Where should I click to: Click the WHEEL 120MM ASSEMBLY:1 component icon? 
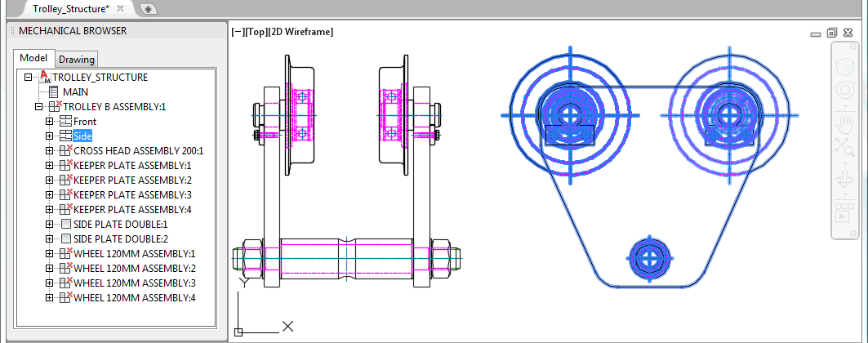pyautogui.click(x=66, y=253)
